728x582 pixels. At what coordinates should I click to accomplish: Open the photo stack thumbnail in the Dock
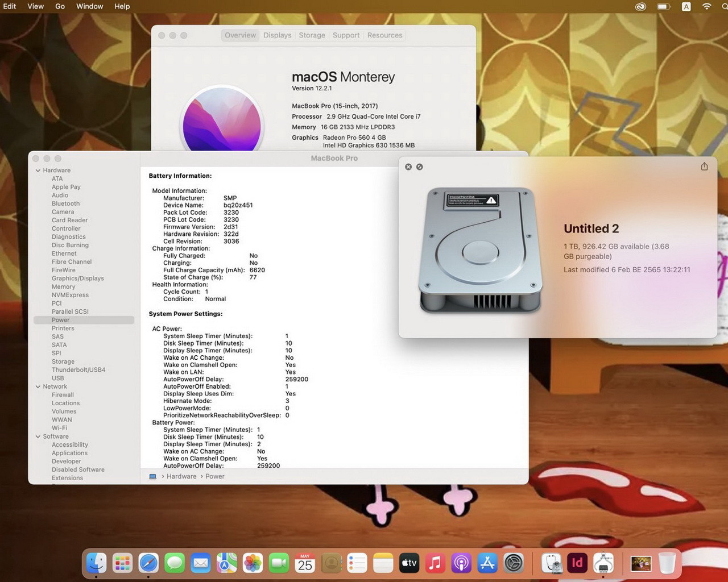[x=641, y=563]
